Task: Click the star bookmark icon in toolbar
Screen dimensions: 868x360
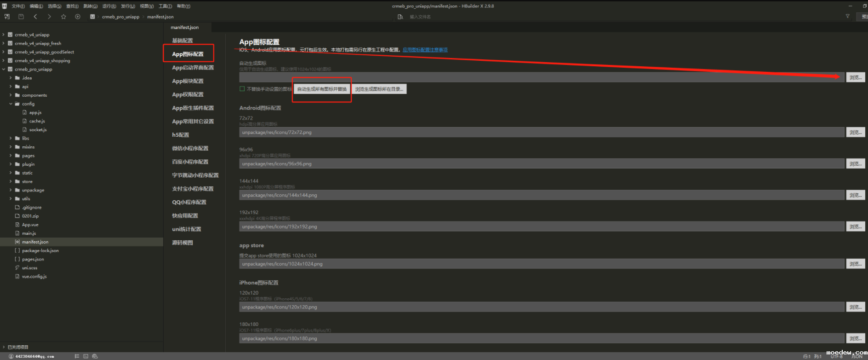Action: click(x=63, y=17)
